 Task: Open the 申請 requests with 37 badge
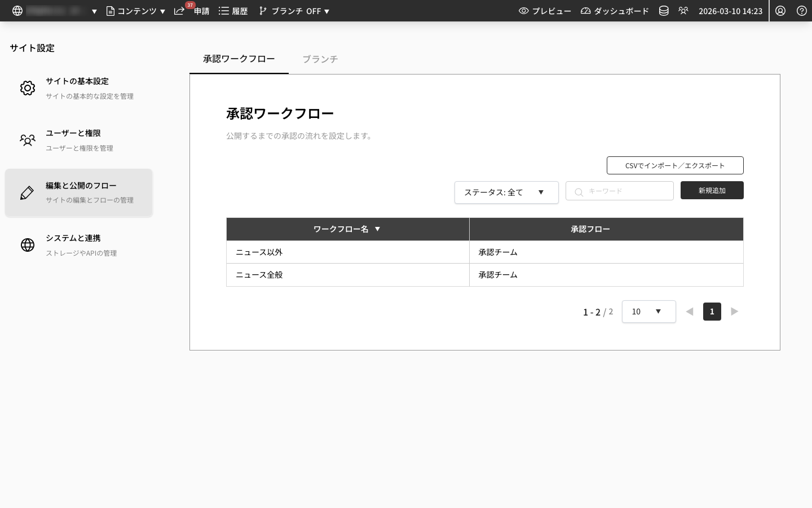point(192,11)
